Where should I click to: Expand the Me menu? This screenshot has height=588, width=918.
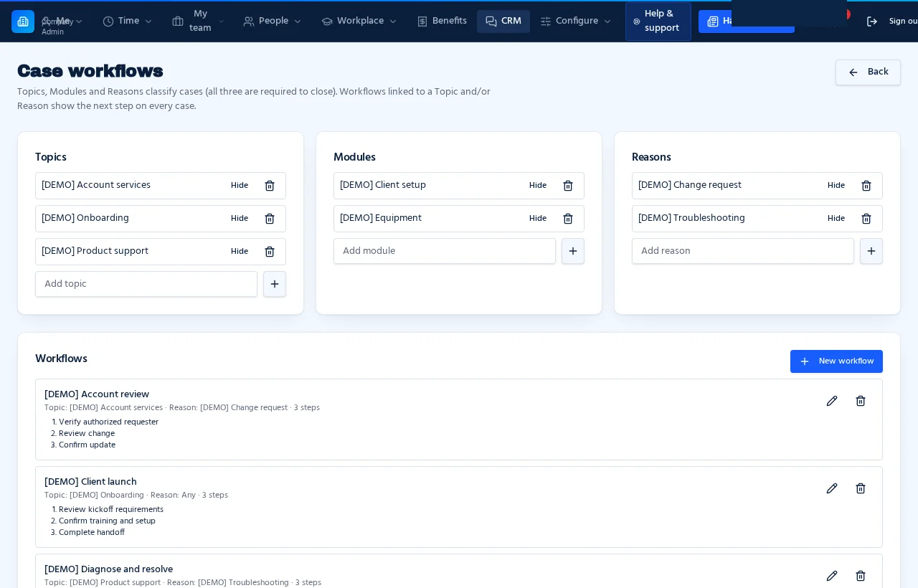click(62, 22)
